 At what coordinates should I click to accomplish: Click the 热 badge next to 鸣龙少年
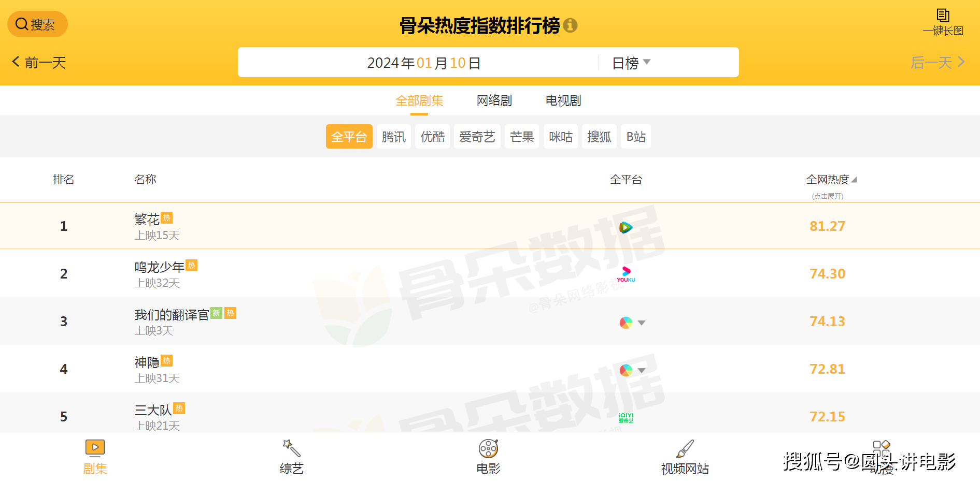192,265
